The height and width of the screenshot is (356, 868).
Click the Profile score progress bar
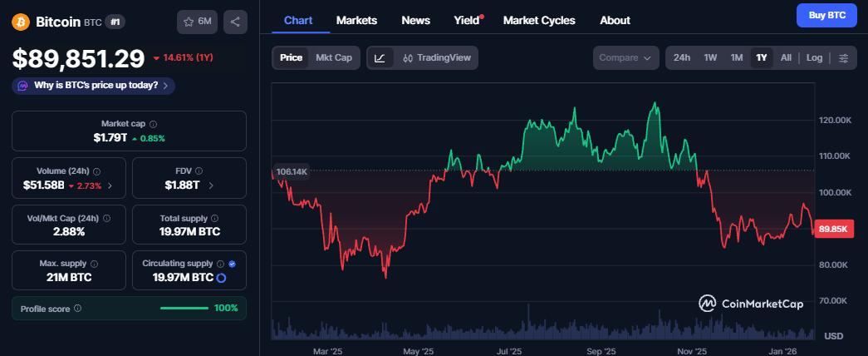184,309
